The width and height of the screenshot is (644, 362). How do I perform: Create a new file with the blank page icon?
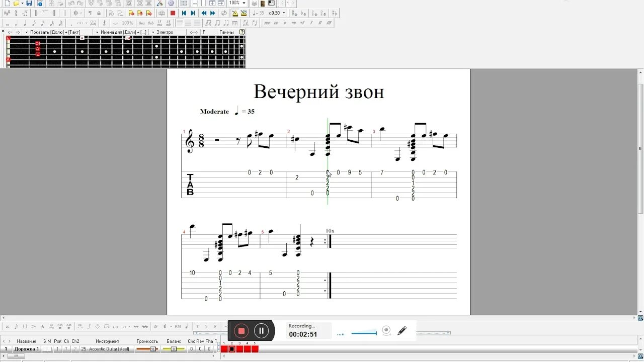click(x=7, y=3)
